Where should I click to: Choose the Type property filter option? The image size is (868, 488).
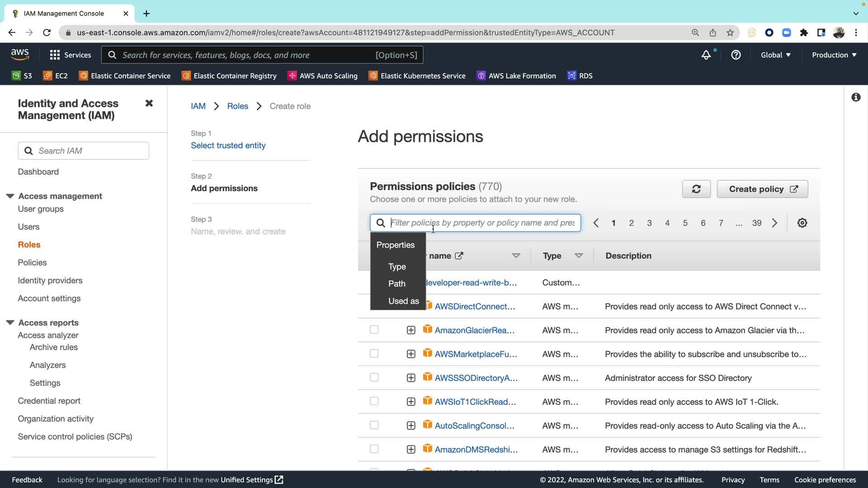[397, 267]
